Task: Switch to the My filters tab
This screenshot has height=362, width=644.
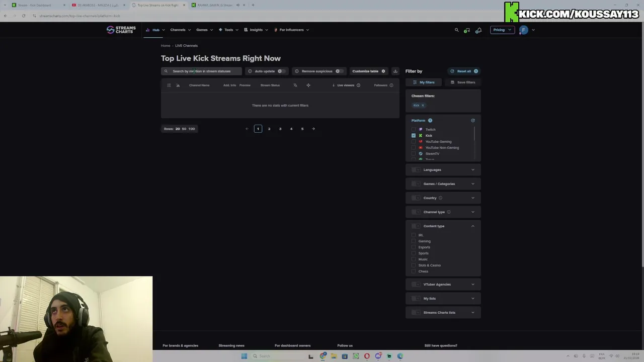Action: point(424,82)
